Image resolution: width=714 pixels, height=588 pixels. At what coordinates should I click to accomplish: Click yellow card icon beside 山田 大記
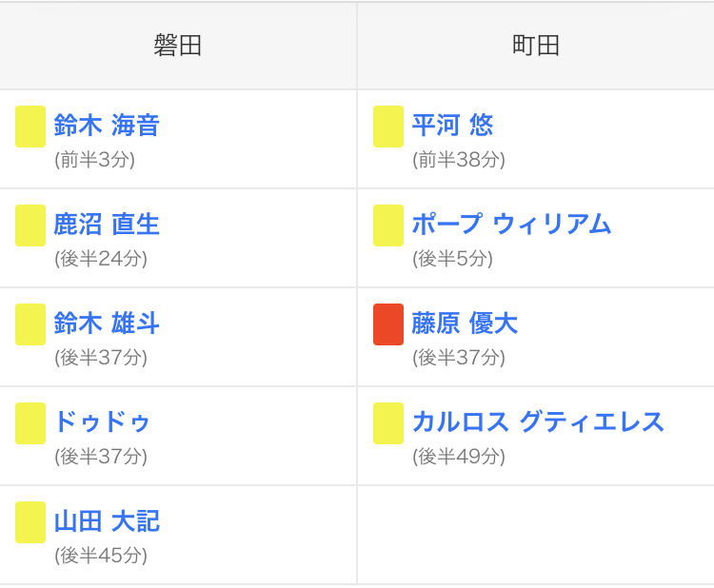30,522
